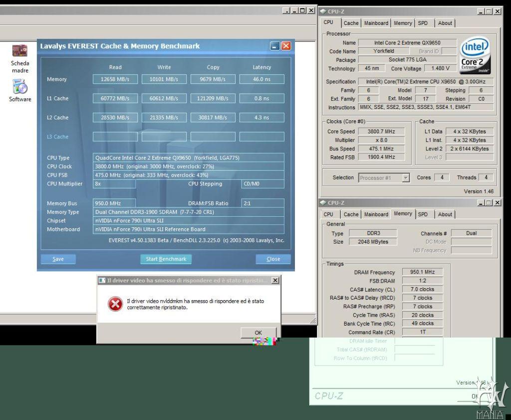Click Start Benchmark button
The width and height of the screenshot is (511, 420).
click(166, 259)
